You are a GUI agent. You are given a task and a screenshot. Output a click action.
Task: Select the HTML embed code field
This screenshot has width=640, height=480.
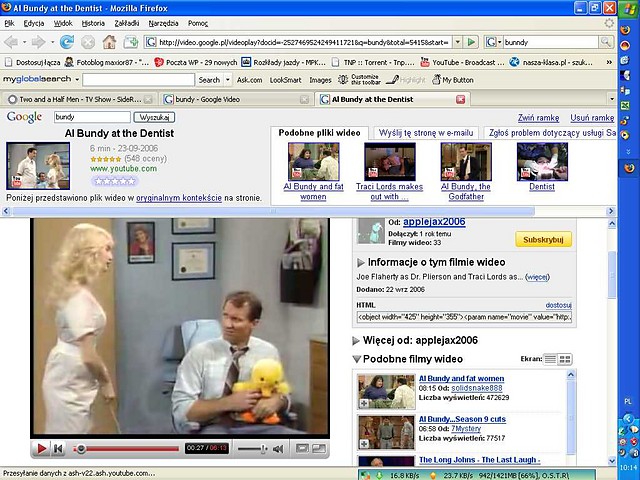pyautogui.click(x=464, y=317)
